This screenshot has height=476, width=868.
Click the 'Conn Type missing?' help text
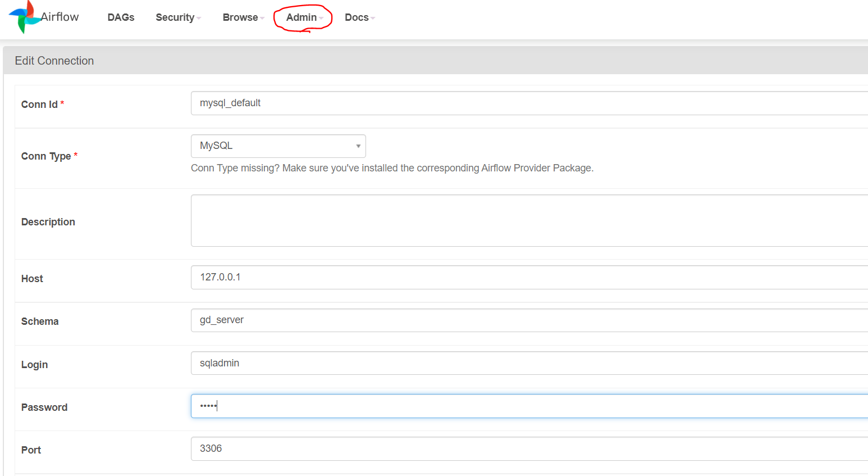(x=392, y=168)
